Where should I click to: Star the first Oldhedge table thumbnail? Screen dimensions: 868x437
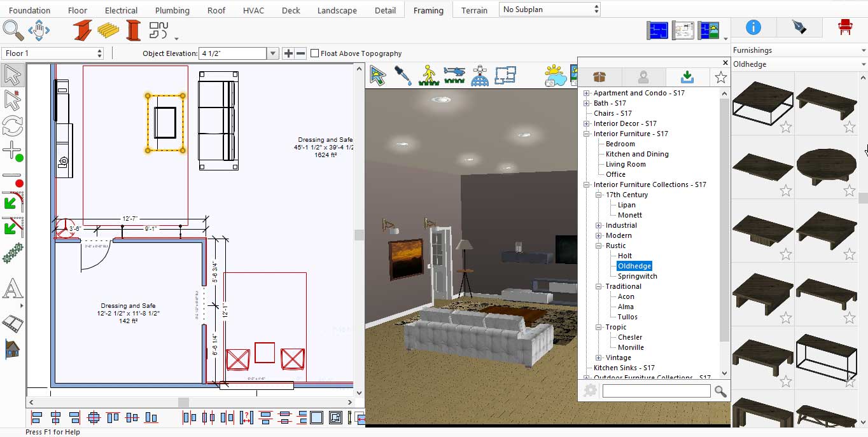[786, 127]
